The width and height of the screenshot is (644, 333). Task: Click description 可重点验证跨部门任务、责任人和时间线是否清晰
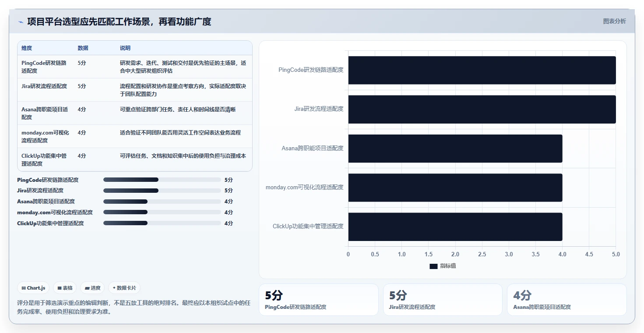click(x=178, y=109)
